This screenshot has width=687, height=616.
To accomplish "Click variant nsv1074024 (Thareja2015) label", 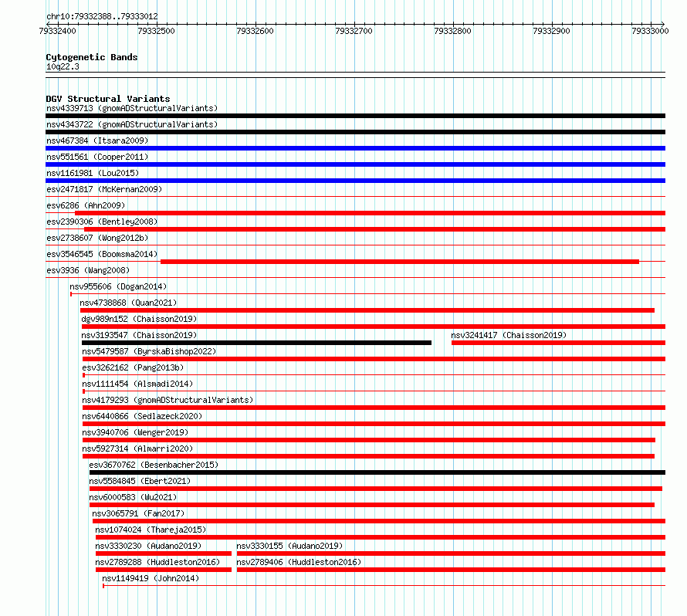I will coord(151,530).
